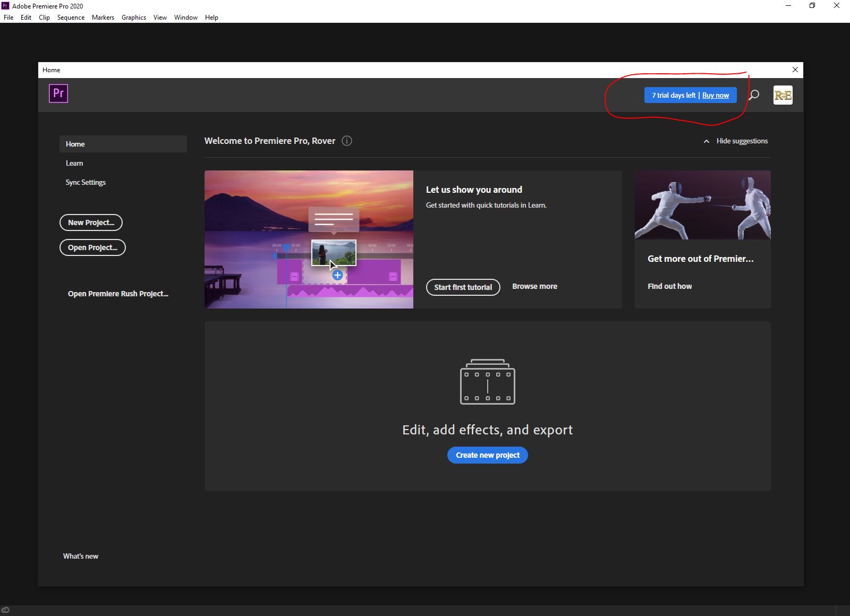Click the info icon beside welcome message

[347, 141]
